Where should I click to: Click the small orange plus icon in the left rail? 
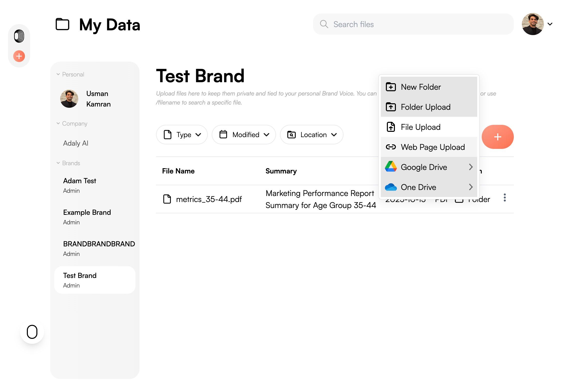pos(19,56)
